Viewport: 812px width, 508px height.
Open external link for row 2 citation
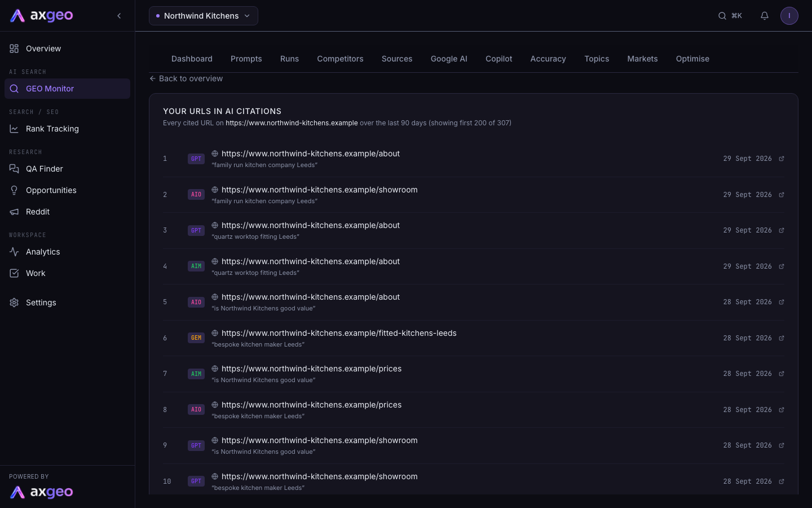click(x=782, y=195)
